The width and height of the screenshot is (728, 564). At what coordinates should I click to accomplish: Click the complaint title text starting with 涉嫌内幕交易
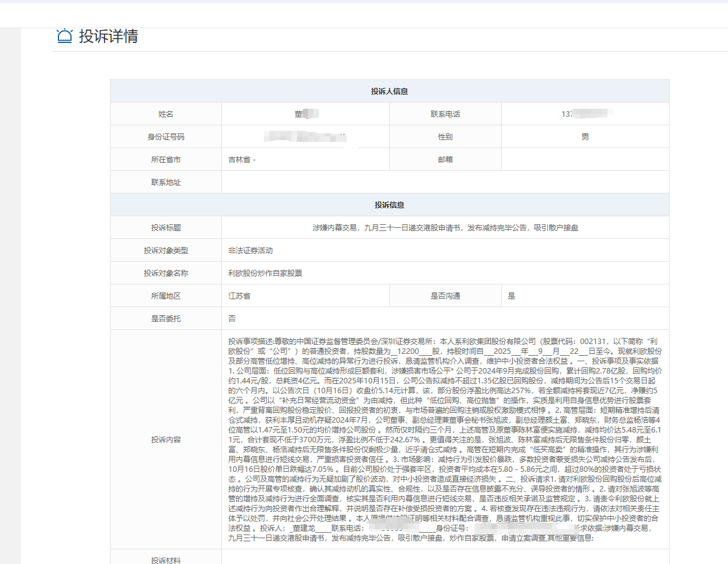point(445,228)
